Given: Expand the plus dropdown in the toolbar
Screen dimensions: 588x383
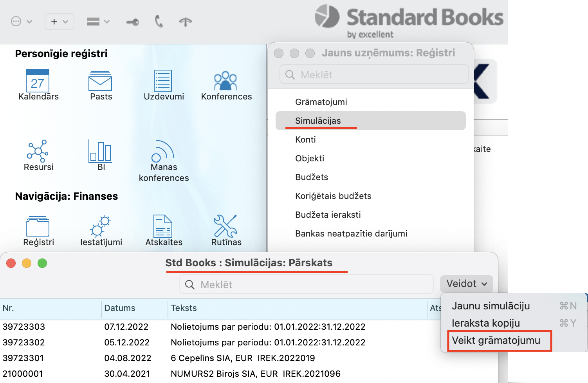Looking at the screenshot, I should tap(60, 22).
